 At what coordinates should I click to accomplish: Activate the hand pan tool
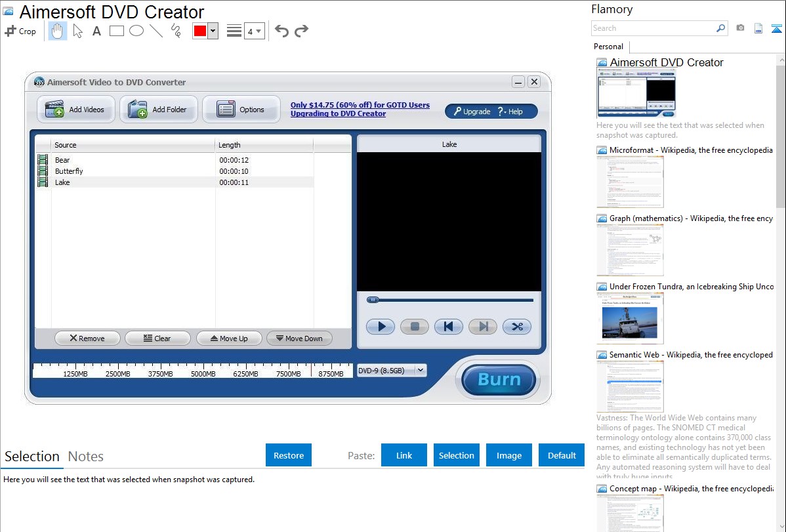(57, 31)
